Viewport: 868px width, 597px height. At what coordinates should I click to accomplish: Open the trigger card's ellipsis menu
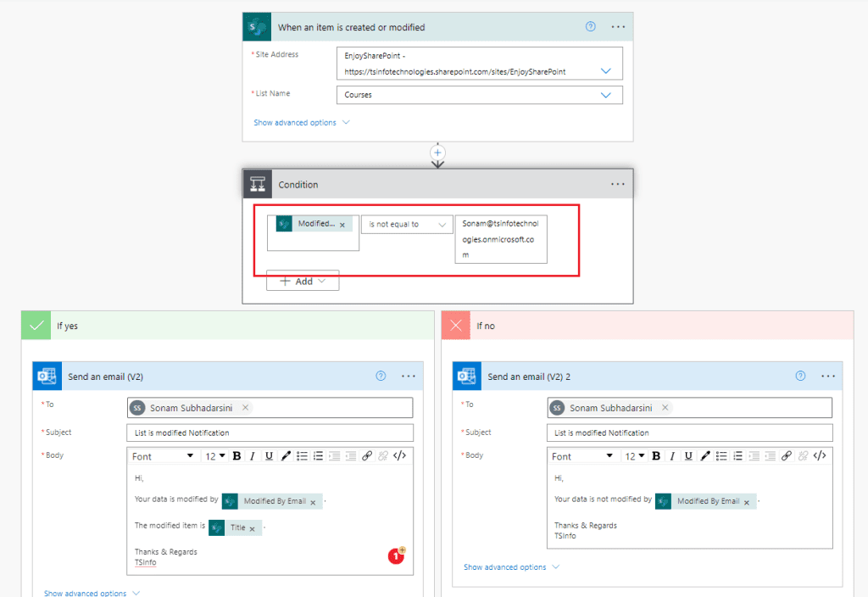coord(618,26)
